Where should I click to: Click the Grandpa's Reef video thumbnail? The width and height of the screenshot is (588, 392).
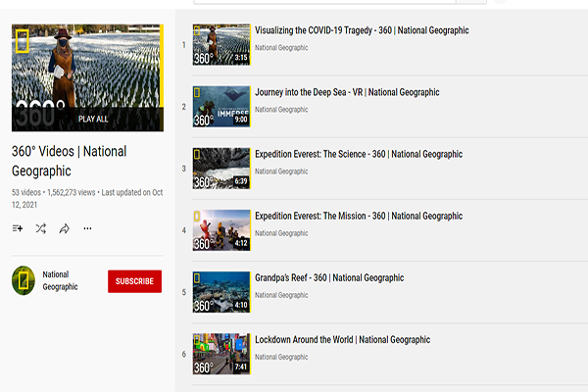pyautogui.click(x=221, y=292)
